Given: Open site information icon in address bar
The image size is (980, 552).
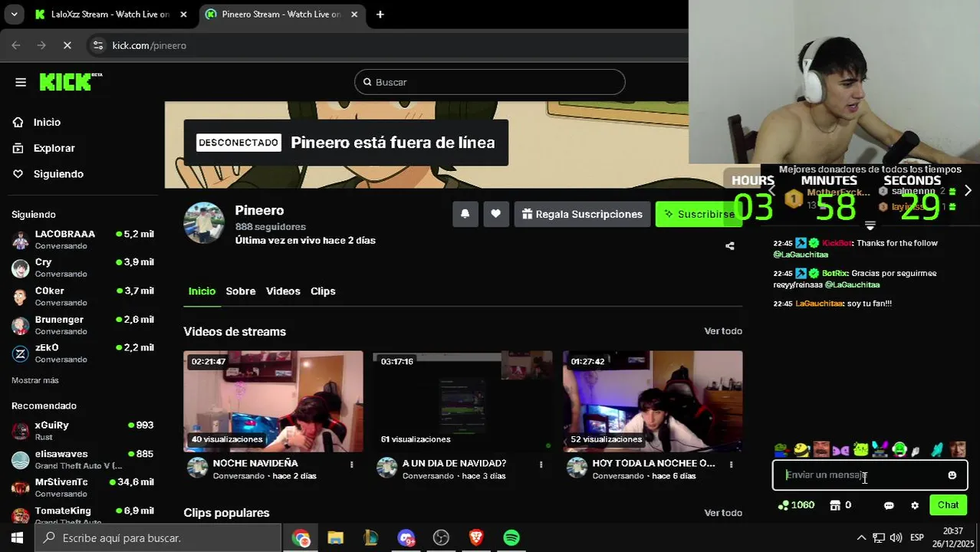Looking at the screenshot, I should (97, 45).
